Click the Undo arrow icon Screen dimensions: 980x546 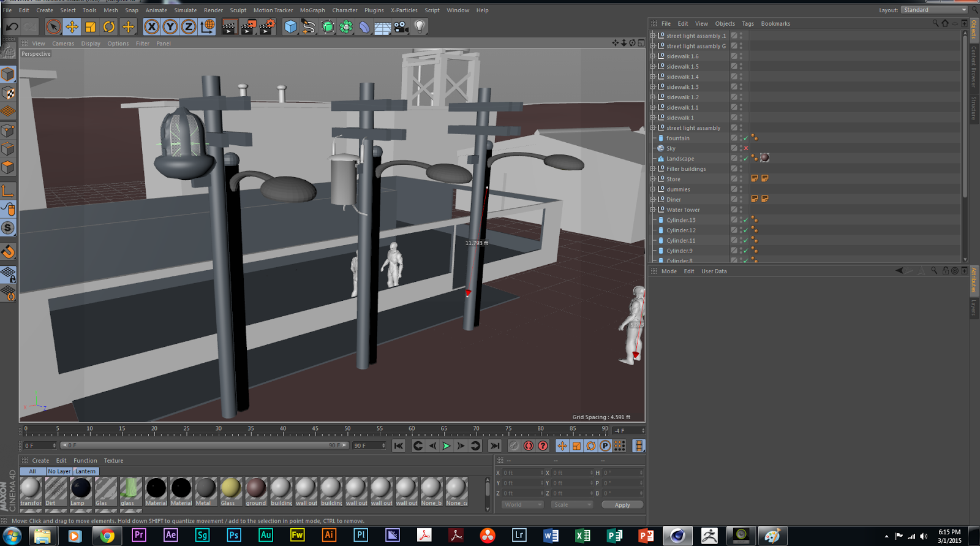[12, 26]
